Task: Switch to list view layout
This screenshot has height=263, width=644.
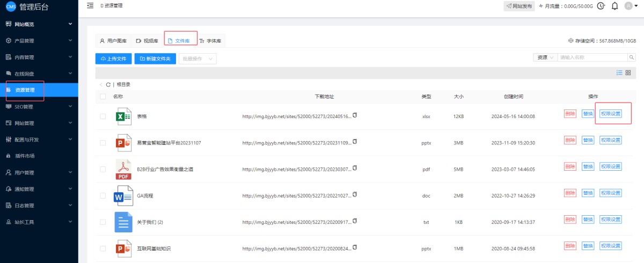Action: coord(619,72)
